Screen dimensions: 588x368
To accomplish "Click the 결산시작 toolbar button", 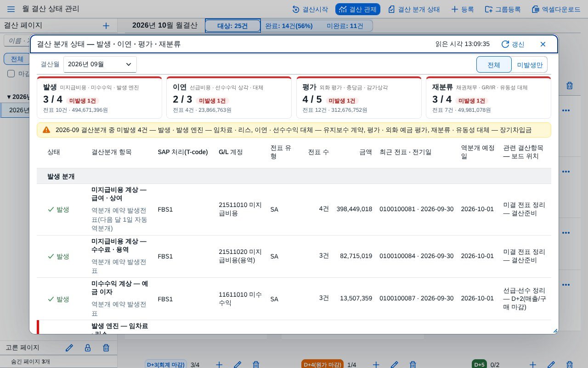I will coord(310,9).
